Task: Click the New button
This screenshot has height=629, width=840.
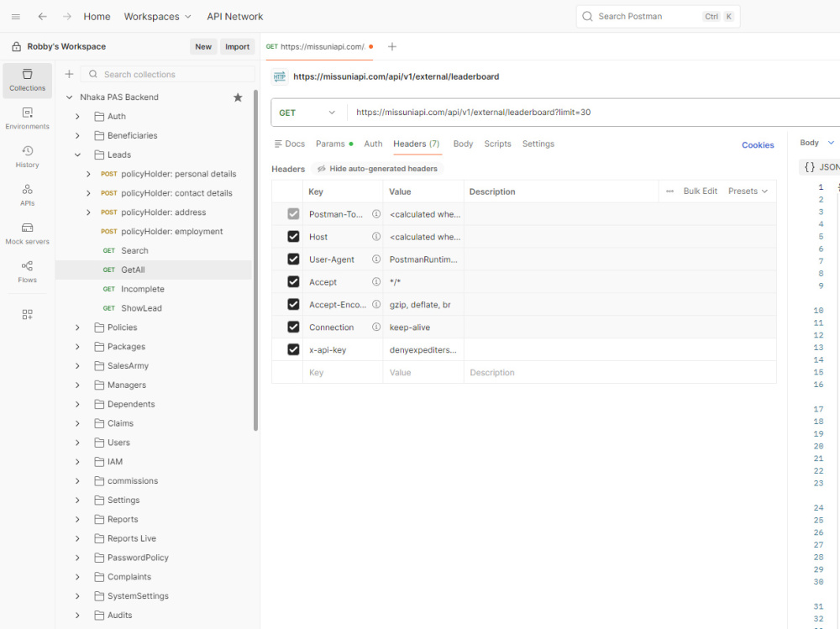Action: (203, 47)
